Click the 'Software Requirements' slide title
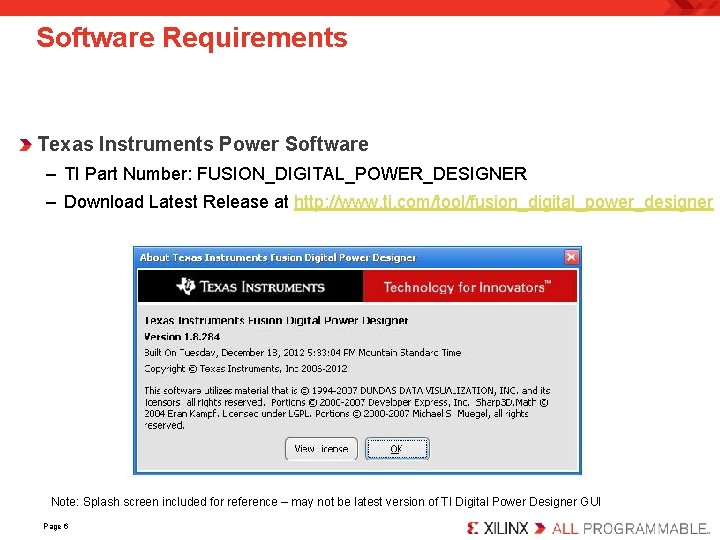Viewport: 720px width, 540px height. [192, 38]
